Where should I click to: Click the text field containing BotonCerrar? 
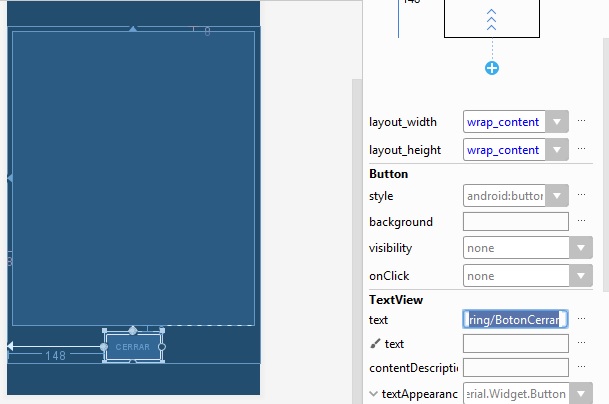coord(515,319)
